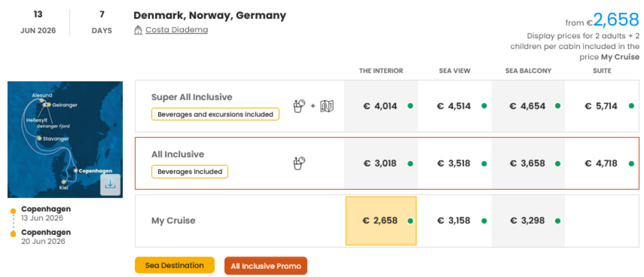Image resolution: width=644 pixels, height=277 pixels.
Task: Click the Sea Destination tag
Action: [174, 265]
